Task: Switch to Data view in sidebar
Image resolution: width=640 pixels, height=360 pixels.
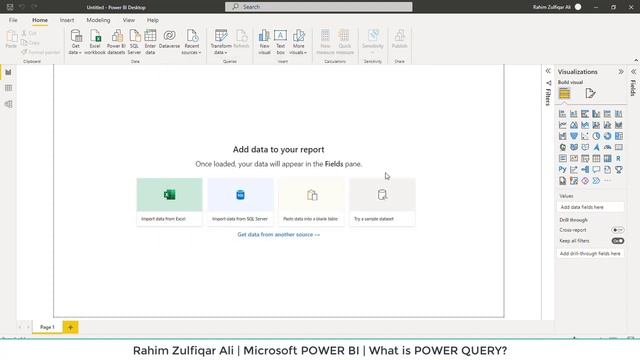Action: coord(8,88)
